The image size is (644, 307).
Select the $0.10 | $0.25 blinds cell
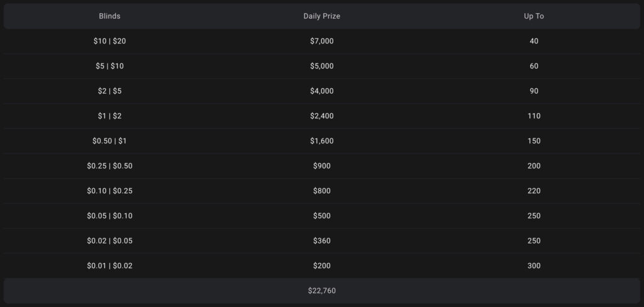coord(109,191)
